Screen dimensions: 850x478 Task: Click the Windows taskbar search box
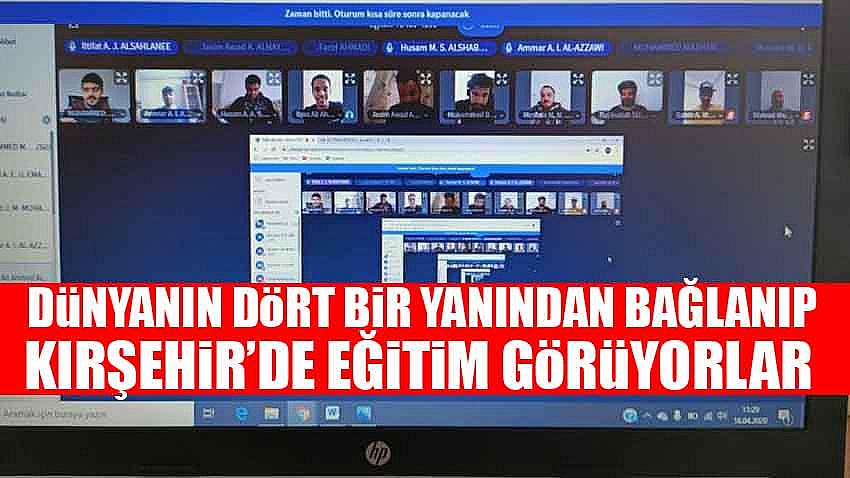(x=97, y=415)
